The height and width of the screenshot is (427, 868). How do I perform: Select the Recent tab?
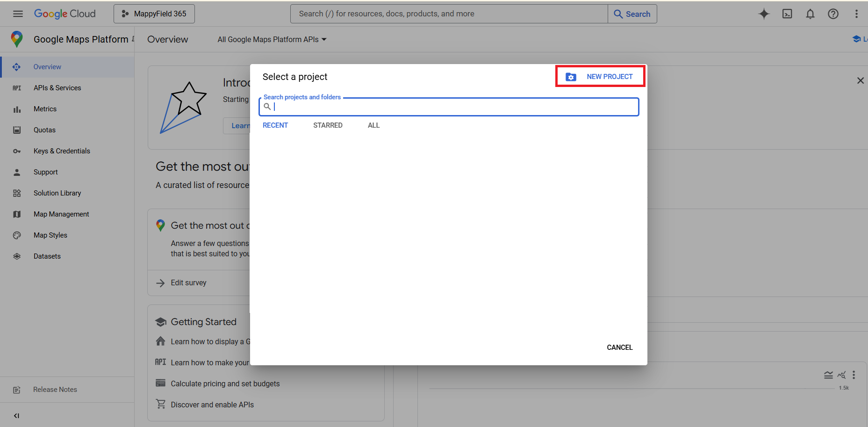(x=275, y=125)
